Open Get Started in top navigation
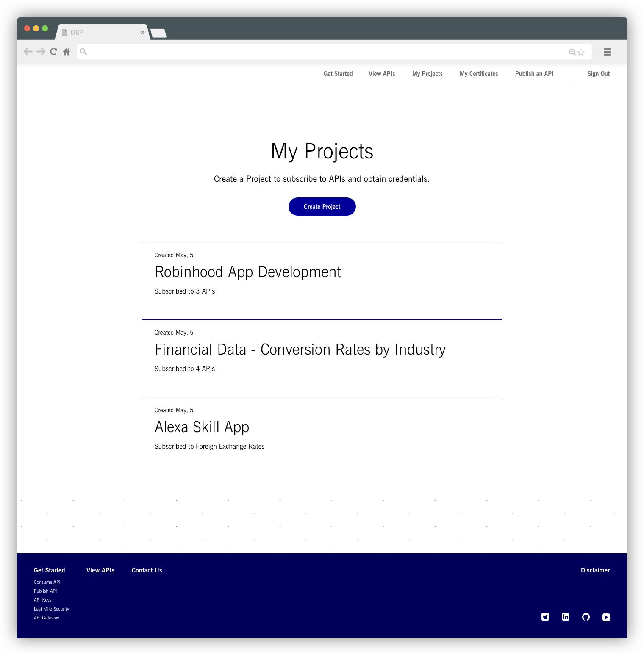The height and width of the screenshot is (655, 644). click(x=338, y=74)
